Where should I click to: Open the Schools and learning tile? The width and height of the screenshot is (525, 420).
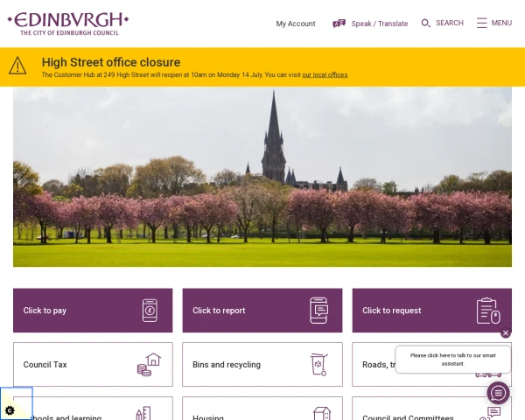93,409
